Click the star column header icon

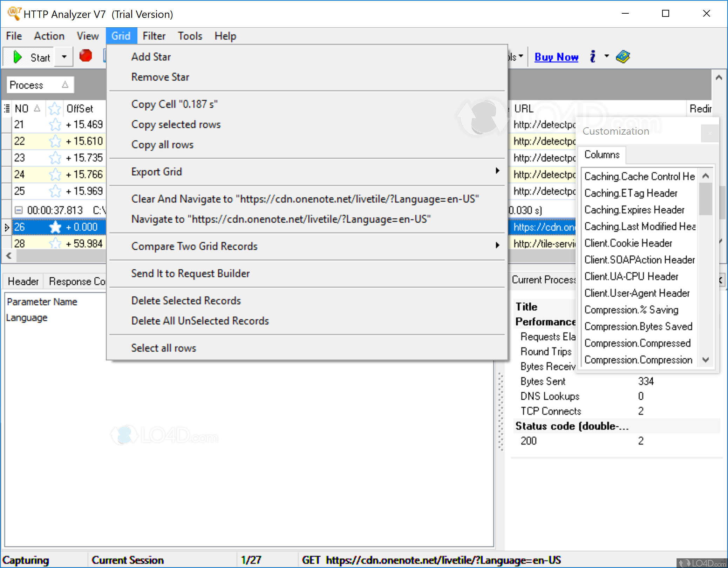click(55, 108)
